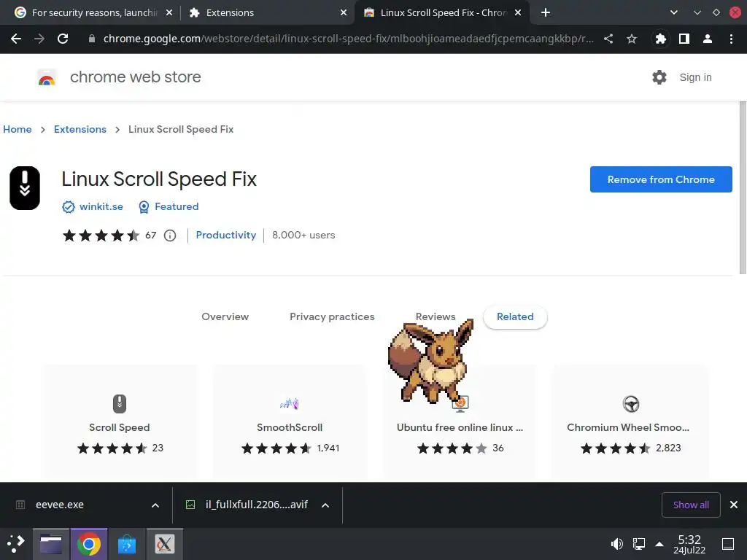
Task: Go to Home breadcrumb link
Action: (18, 130)
